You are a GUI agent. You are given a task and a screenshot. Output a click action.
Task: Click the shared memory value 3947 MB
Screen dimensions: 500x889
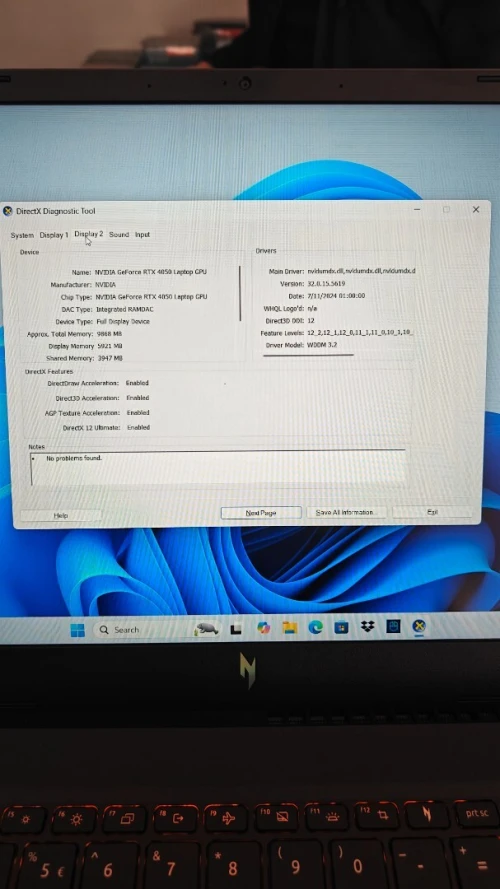110,358
